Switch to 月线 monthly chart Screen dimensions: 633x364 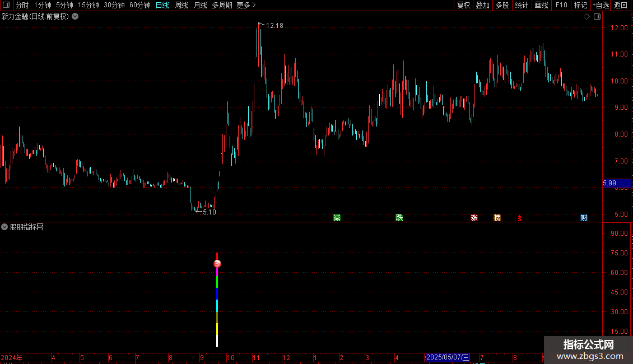pos(200,5)
